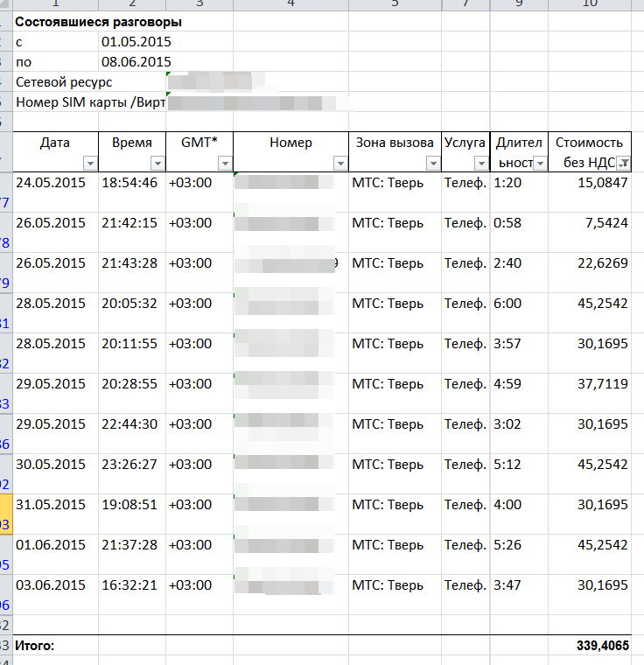The height and width of the screenshot is (665, 644).
Task: Select the total sum cell 339,4065
Action: pyautogui.click(x=590, y=646)
